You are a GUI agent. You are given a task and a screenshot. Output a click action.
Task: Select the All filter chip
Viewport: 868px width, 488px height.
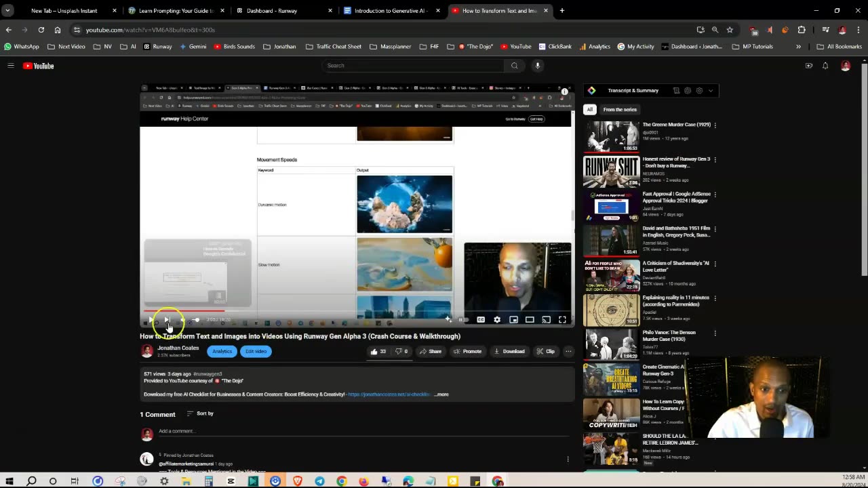coord(590,109)
